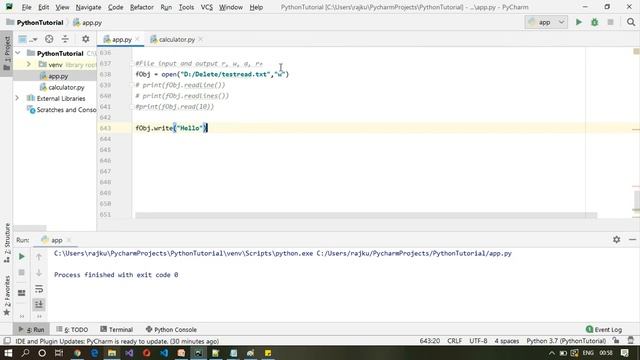
Task: Close the calculator.py editor tab
Action: [x=200, y=39]
